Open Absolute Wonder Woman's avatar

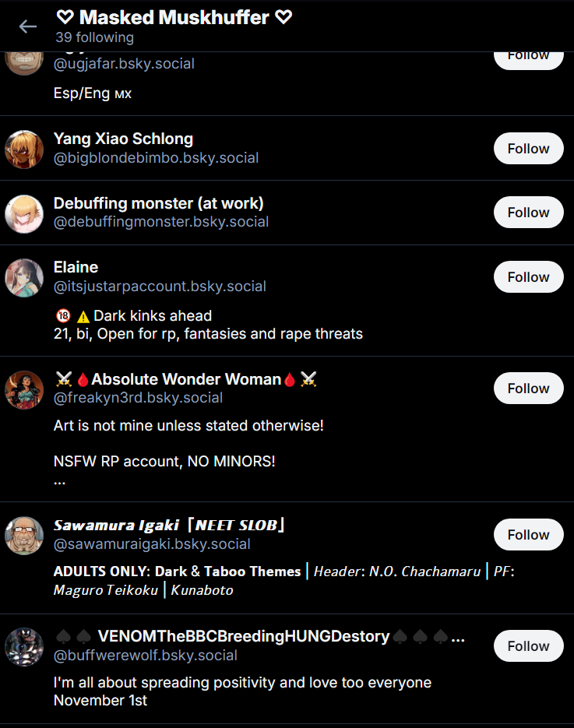point(24,390)
